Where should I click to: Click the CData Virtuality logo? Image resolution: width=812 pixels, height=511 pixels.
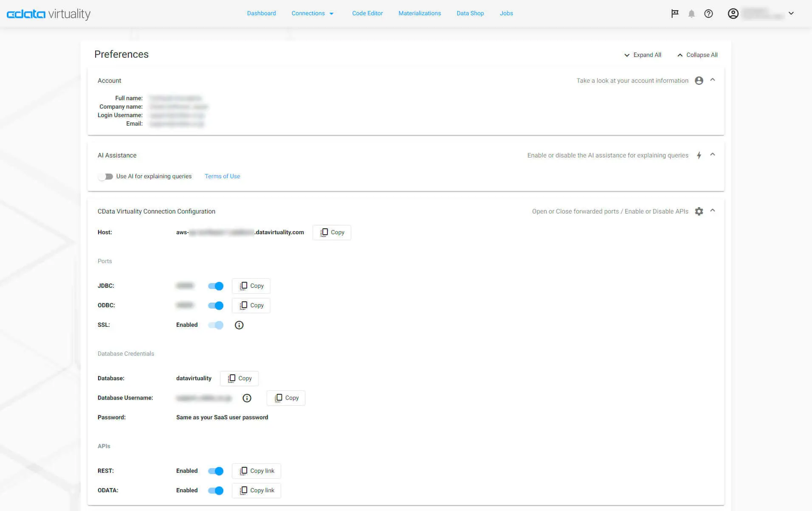(x=48, y=14)
